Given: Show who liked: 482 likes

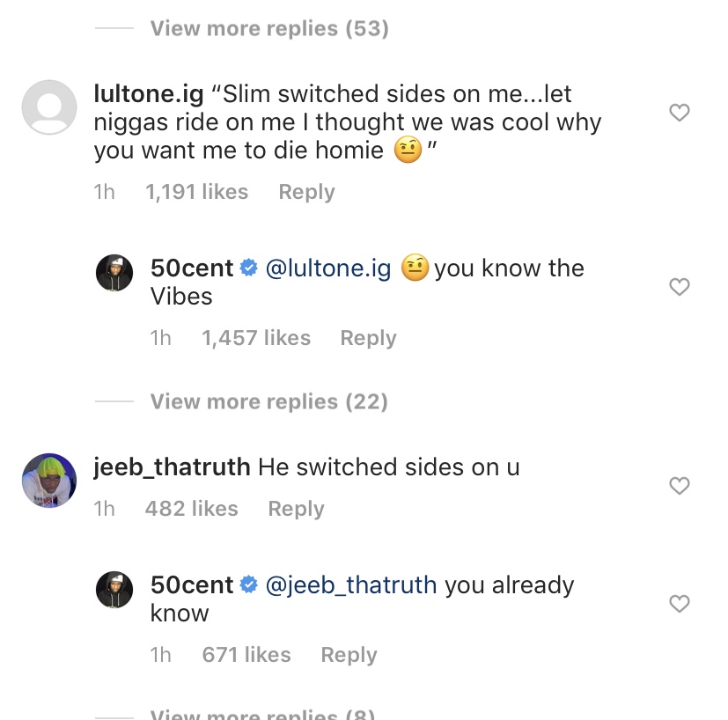Looking at the screenshot, I should pos(191,509).
